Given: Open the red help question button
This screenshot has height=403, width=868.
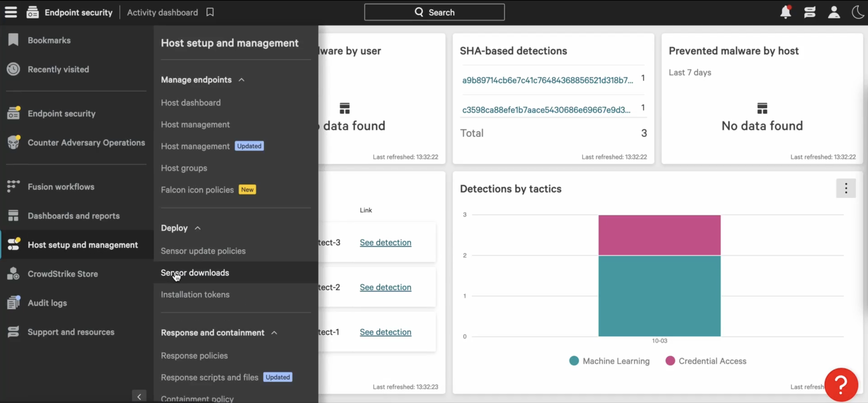Looking at the screenshot, I should [x=841, y=385].
